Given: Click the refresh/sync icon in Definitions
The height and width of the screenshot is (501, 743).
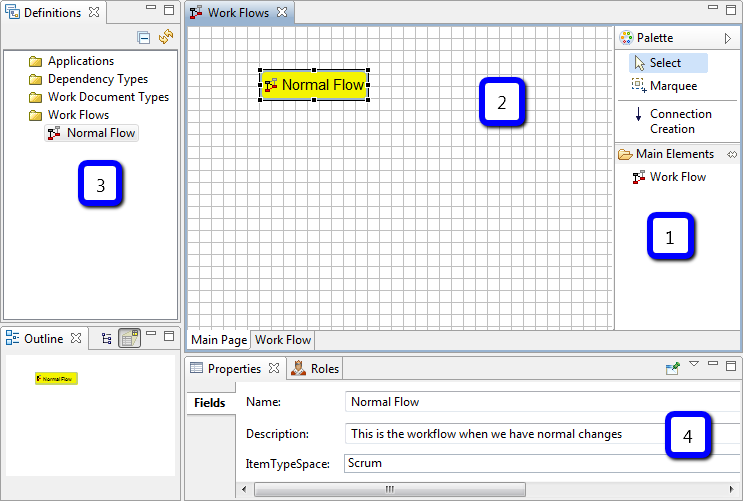Looking at the screenshot, I should (x=166, y=37).
